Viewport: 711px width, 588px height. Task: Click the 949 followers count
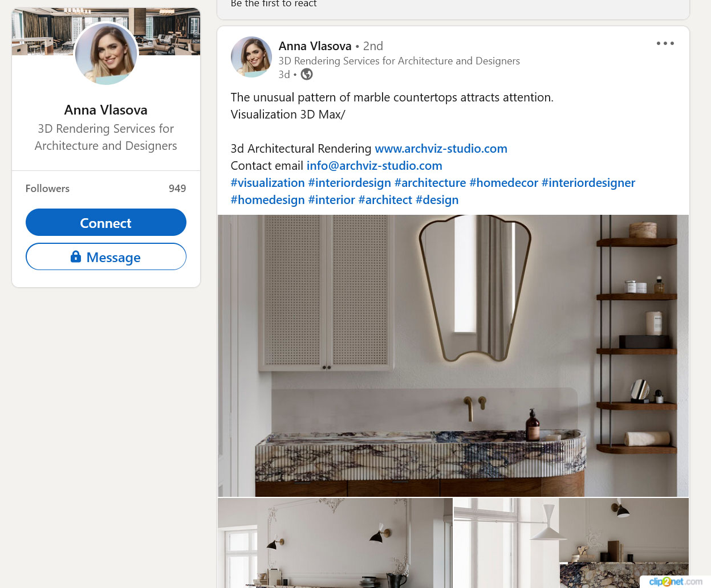[177, 189]
